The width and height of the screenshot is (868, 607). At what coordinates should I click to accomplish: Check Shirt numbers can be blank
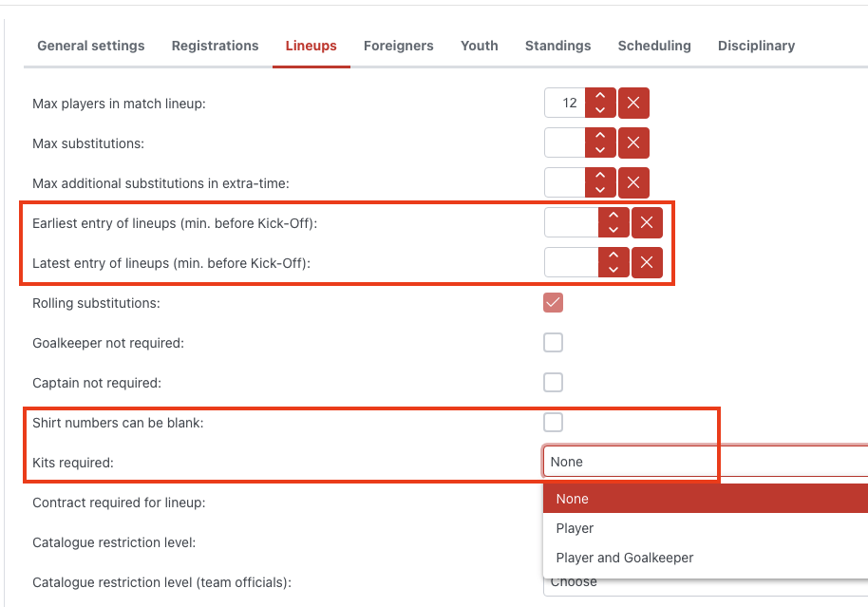(x=553, y=423)
